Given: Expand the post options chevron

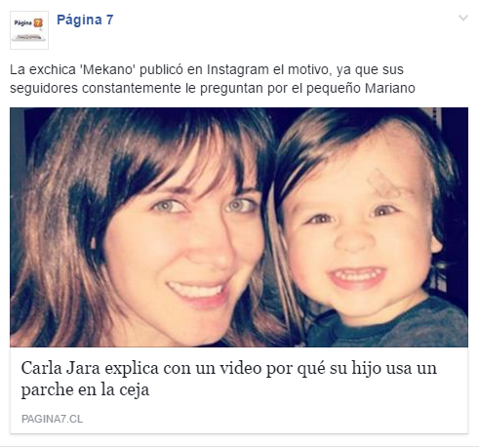Looking at the screenshot, I should [463, 18].
